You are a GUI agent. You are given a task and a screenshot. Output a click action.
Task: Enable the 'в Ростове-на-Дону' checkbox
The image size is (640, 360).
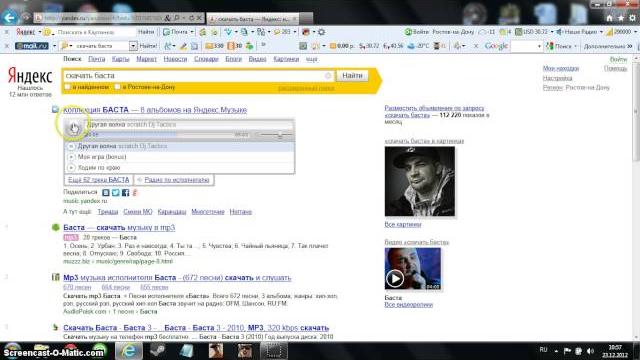pos(118,87)
